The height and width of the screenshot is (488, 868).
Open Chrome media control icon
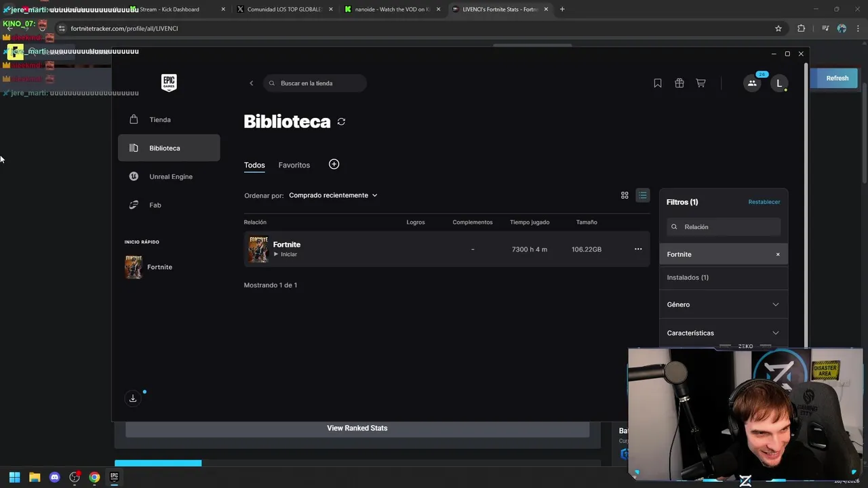click(825, 28)
